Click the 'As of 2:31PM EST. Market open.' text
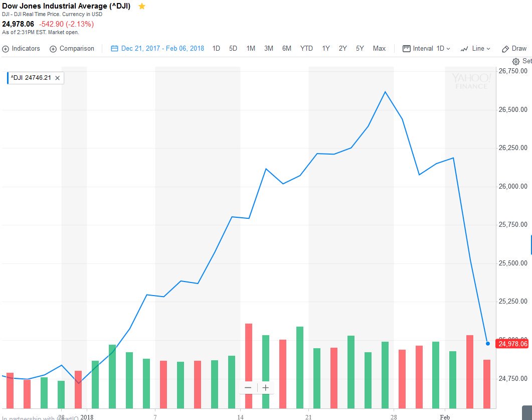Image resolution: width=532 pixels, height=420 pixels. pyautogui.click(x=41, y=32)
